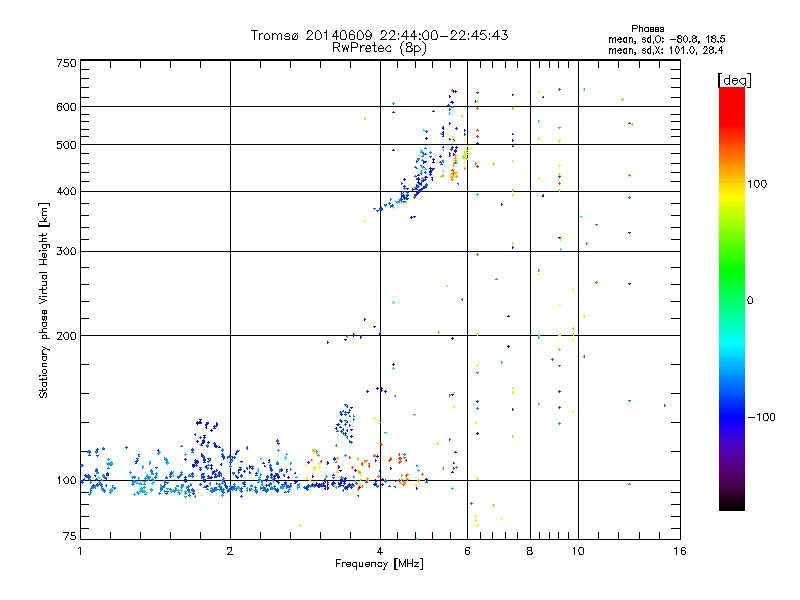The height and width of the screenshot is (600, 800).
Task: Click the '200' y-axis tick label
Action: coord(66,336)
